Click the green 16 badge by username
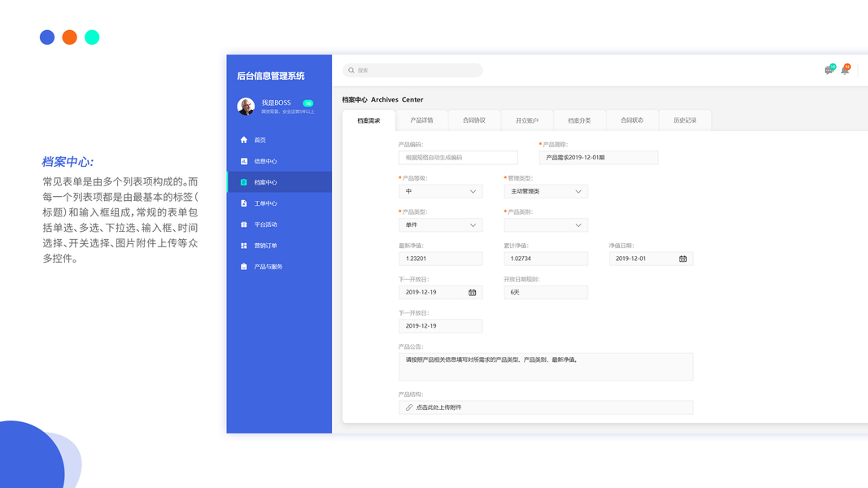This screenshot has height=488, width=868. coord(308,103)
